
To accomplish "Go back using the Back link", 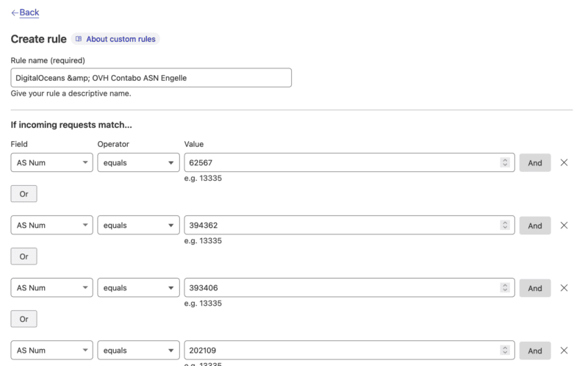I will click(x=29, y=12).
